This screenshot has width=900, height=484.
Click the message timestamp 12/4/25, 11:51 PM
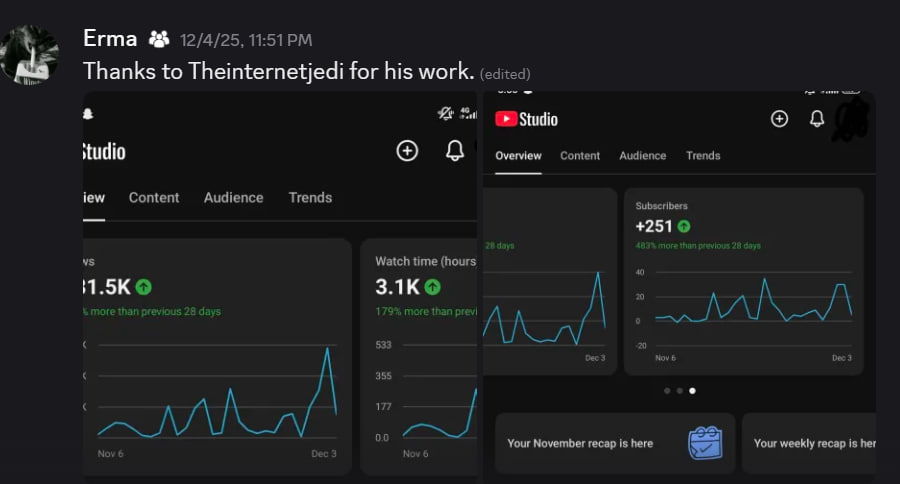tap(246, 41)
